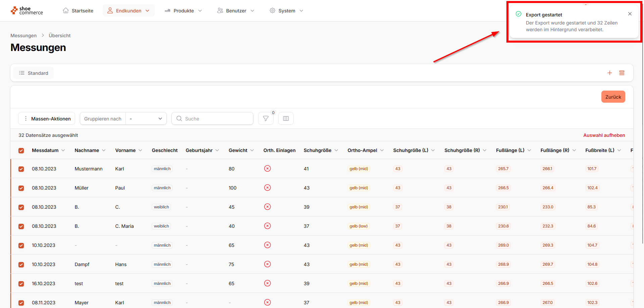
Task: Click the Orth. Einlagen X icon for Mustermann
Action: [267, 168]
